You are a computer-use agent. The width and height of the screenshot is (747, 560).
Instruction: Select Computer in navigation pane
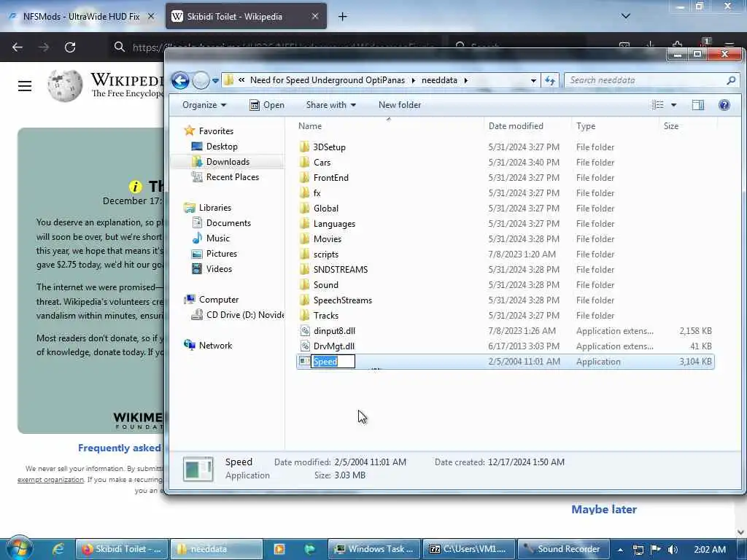(219, 300)
